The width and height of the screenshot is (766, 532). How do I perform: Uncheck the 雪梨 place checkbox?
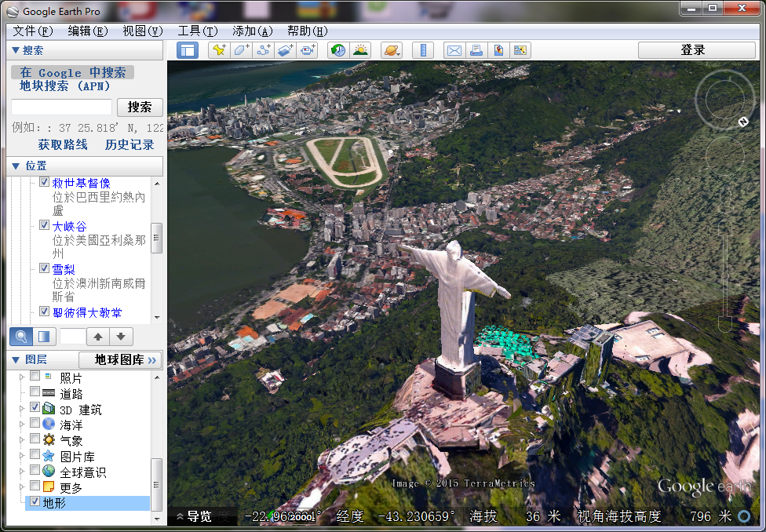[44, 268]
